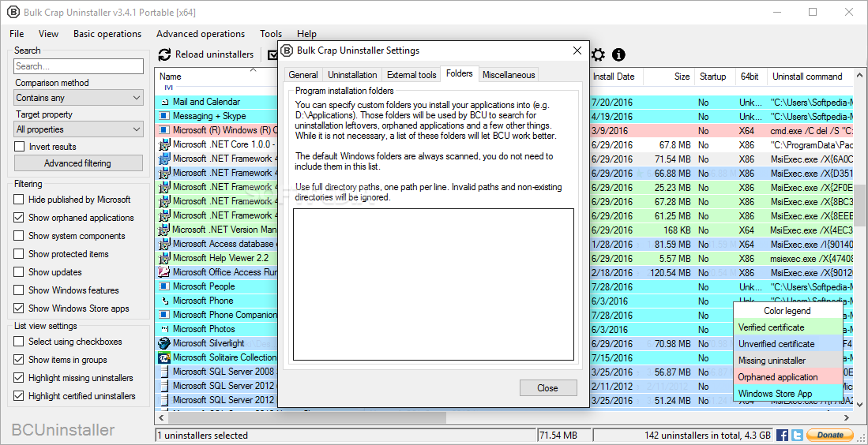Click the BCU logo in the main window title bar

click(x=12, y=12)
